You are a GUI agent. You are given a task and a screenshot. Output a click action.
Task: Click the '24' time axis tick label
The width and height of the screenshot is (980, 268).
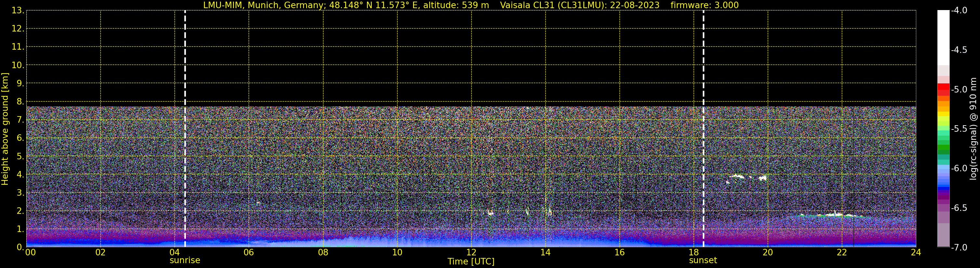(x=916, y=252)
